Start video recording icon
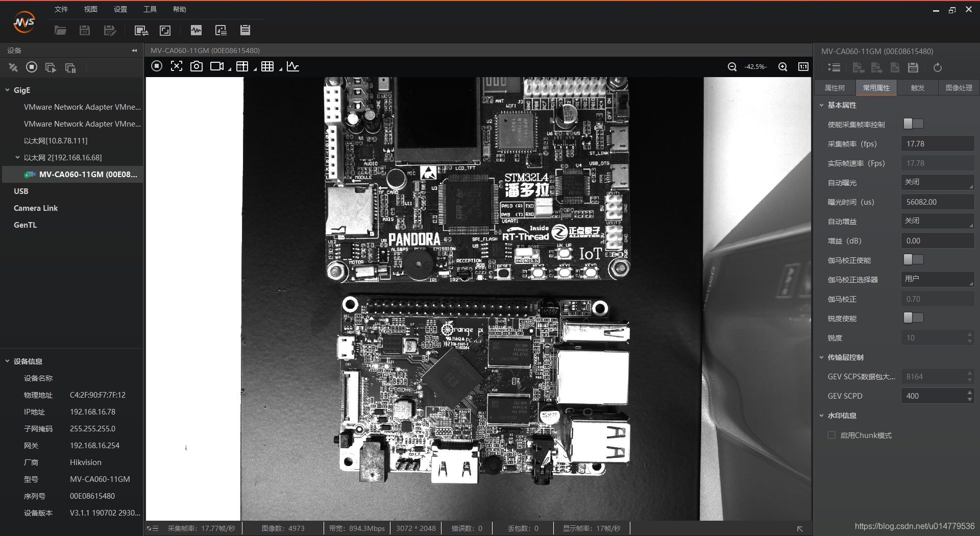980x536 pixels. tap(217, 66)
